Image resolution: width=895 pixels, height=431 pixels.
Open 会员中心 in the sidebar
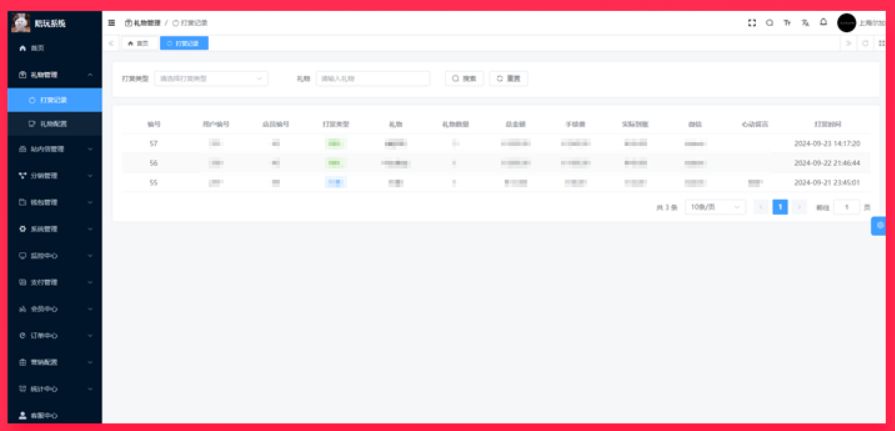tap(55, 309)
